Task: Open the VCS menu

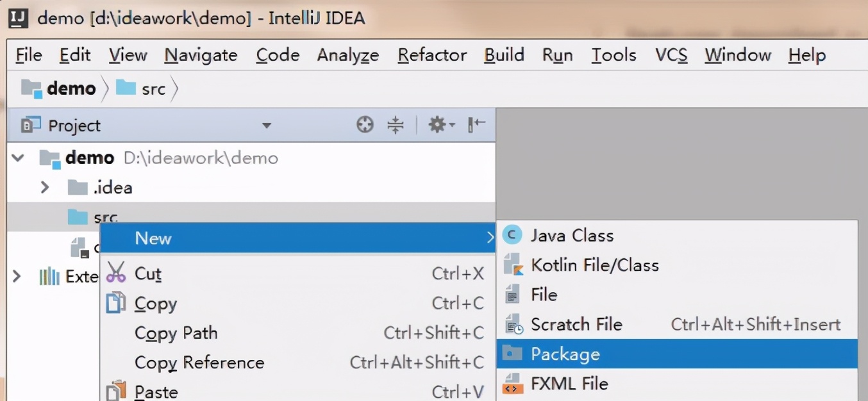Action: pyautogui.click(x=671, y=56)
